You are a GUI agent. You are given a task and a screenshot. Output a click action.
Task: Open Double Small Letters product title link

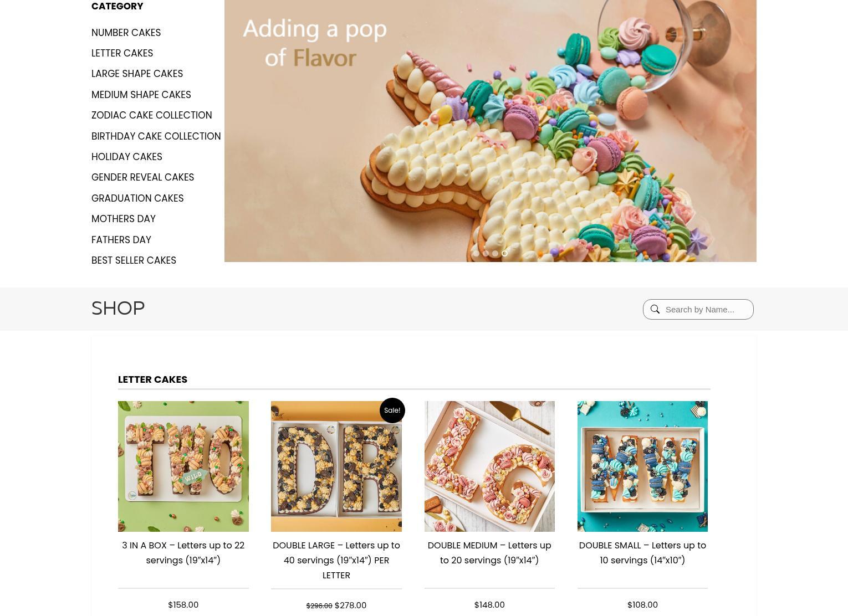coord(642,553)
